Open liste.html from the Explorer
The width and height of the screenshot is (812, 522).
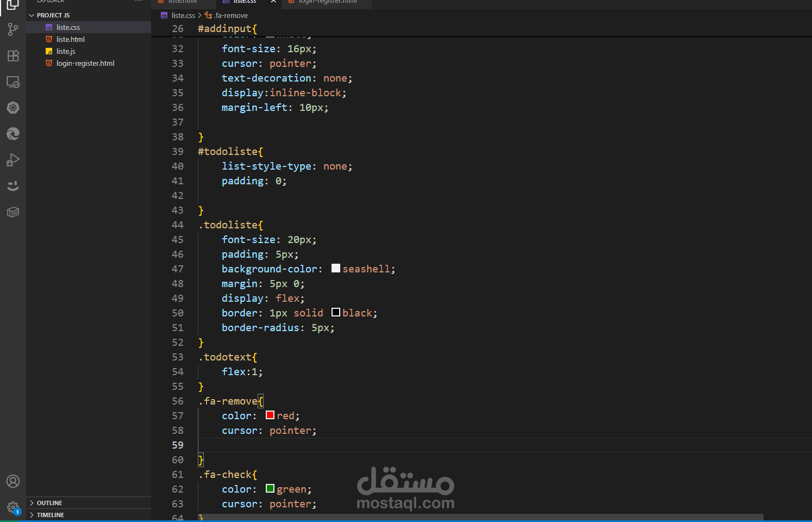89,39
